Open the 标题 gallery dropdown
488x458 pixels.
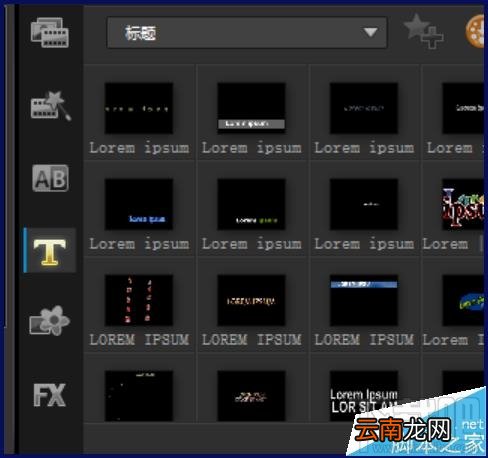point(247,33)
